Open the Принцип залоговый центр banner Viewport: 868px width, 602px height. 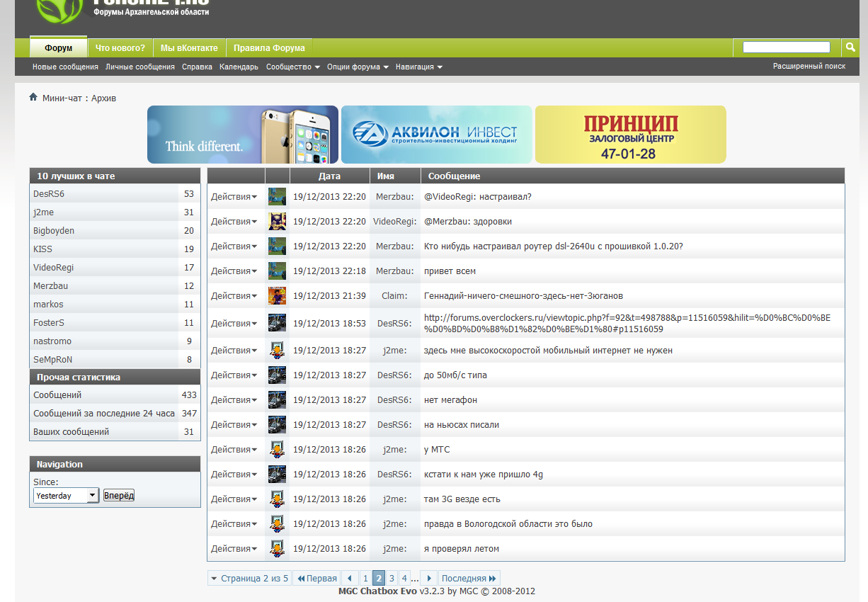(x=631, y=135)
